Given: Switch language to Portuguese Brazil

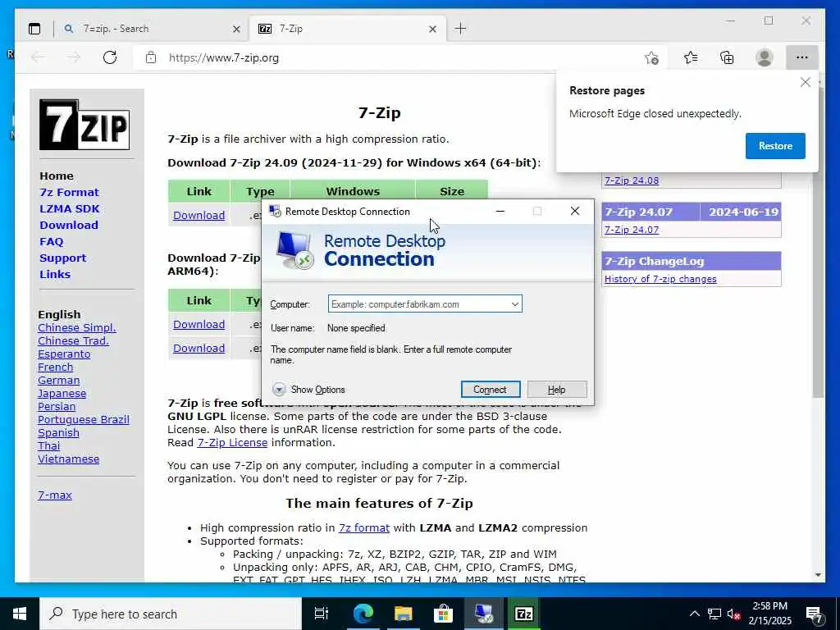Looking at the screenshot, I should point(83,419).
